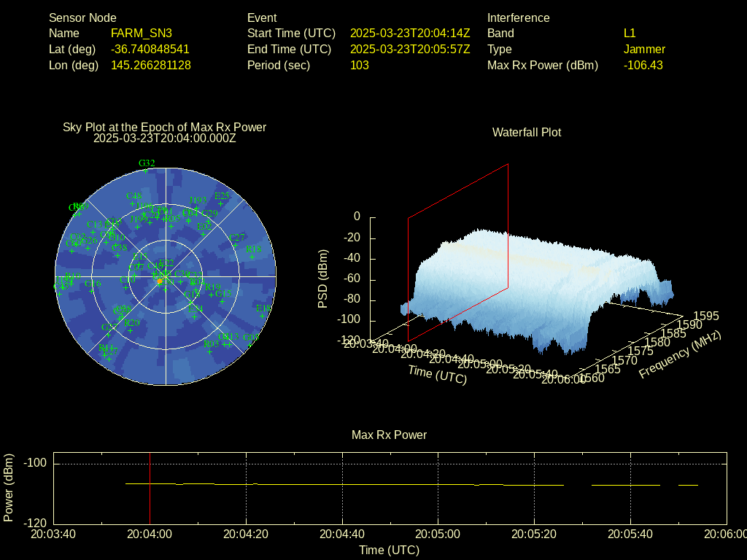Image resolution: width=747 pixels, height=560 pixels.
Task: Click the G16 satellite marker
Action: point(92,291)
